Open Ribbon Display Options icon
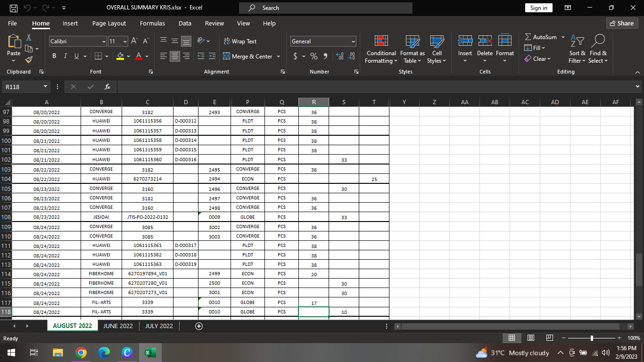This screenshot has width=644, height=362. (568, 8)
